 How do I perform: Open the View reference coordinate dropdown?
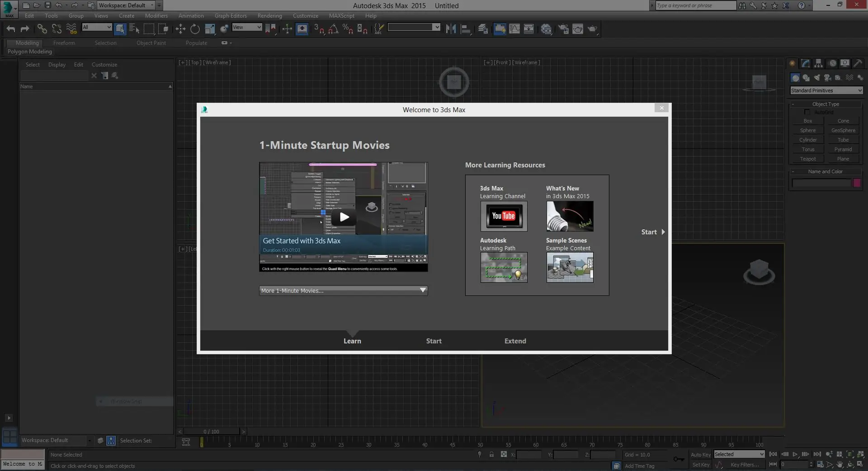pos(247,27)
